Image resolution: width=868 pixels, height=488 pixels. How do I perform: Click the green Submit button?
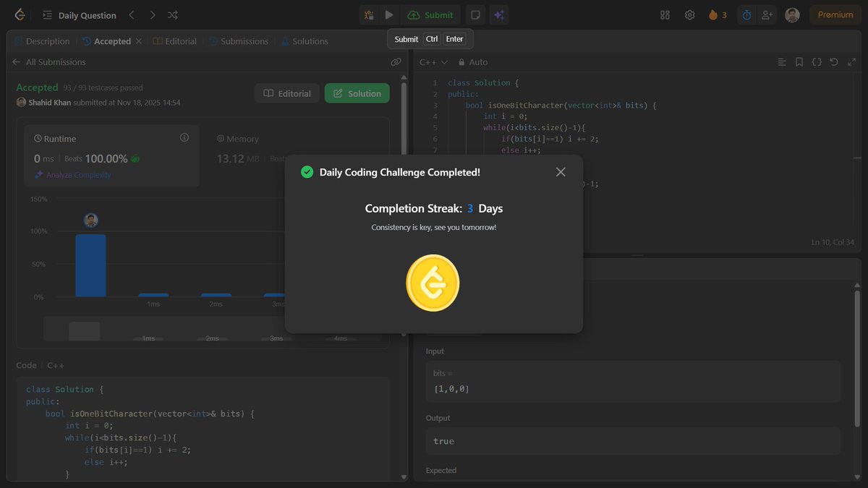[x=430, y=14]
